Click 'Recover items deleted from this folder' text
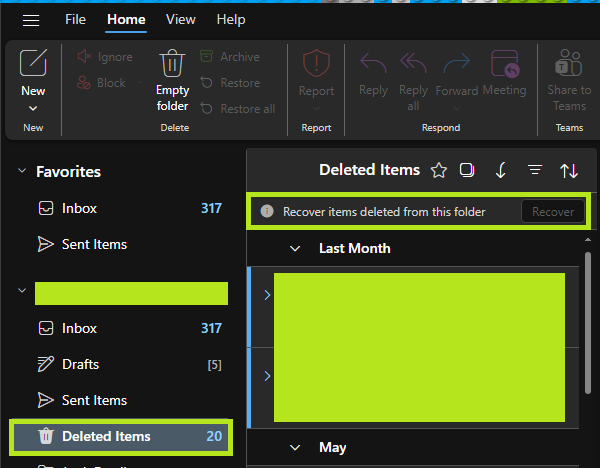600x468 pixels. tap(384, 212)
